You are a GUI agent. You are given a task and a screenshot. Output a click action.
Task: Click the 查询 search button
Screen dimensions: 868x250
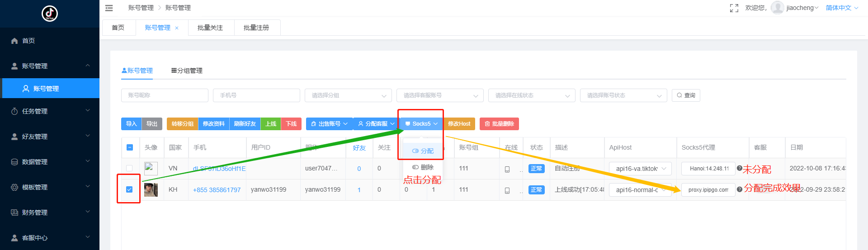pyautogui.click(x=686, y=95)
